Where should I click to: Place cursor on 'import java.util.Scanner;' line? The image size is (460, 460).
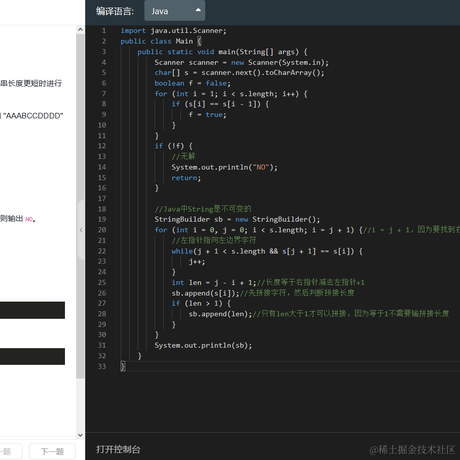point(173,31)
